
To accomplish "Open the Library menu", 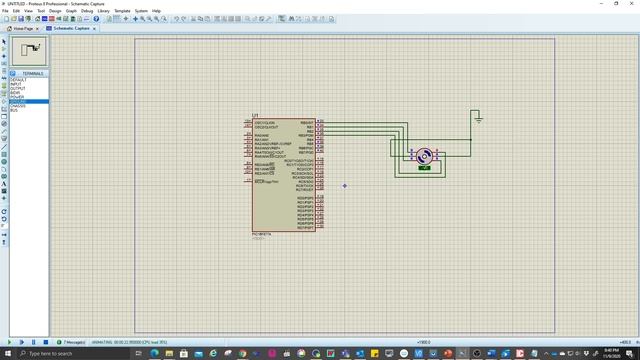I will pos(103,11).
